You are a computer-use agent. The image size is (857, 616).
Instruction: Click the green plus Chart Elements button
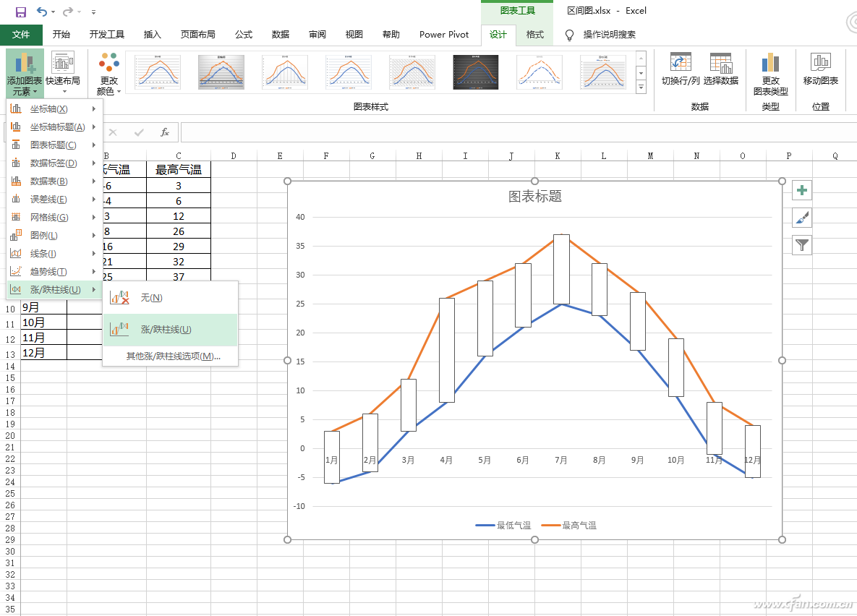[x=802, y=190]
